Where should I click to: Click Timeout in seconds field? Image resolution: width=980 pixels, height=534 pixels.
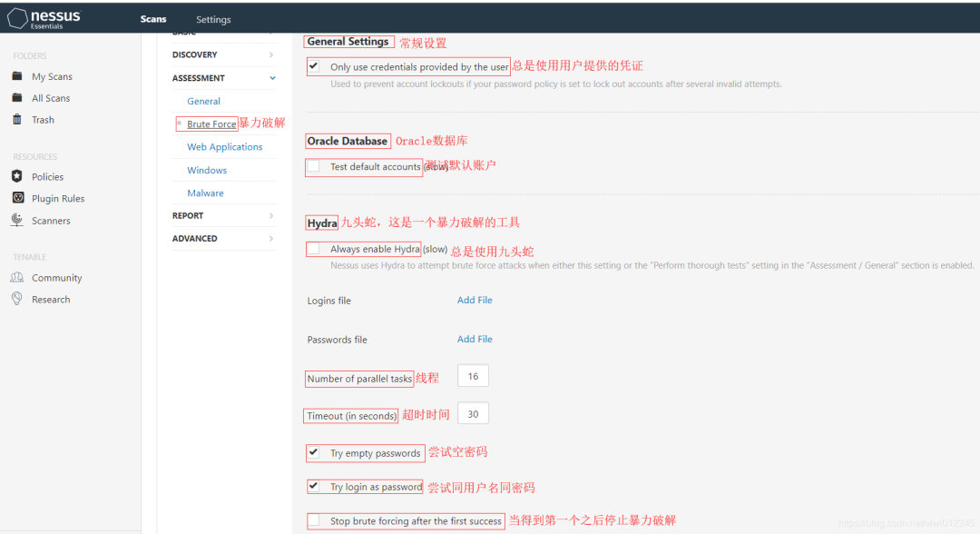473,414
